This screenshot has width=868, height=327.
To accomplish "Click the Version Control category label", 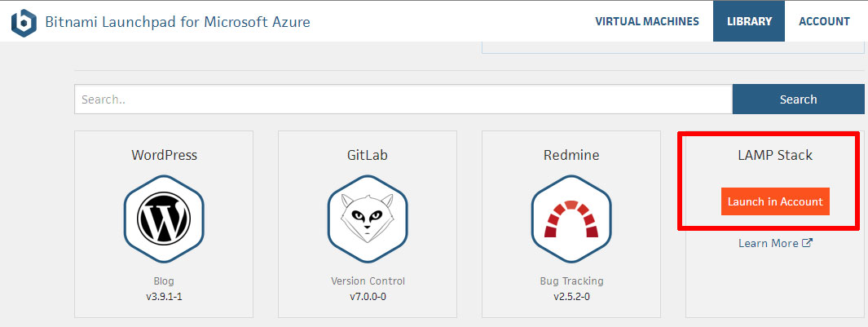I will pos(368,281).
